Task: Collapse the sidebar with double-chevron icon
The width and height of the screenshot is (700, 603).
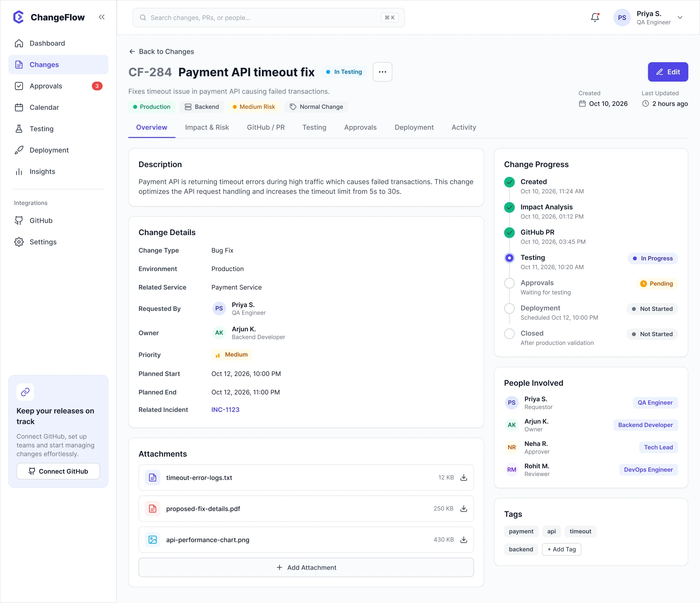Action: [x=102, y=17]
